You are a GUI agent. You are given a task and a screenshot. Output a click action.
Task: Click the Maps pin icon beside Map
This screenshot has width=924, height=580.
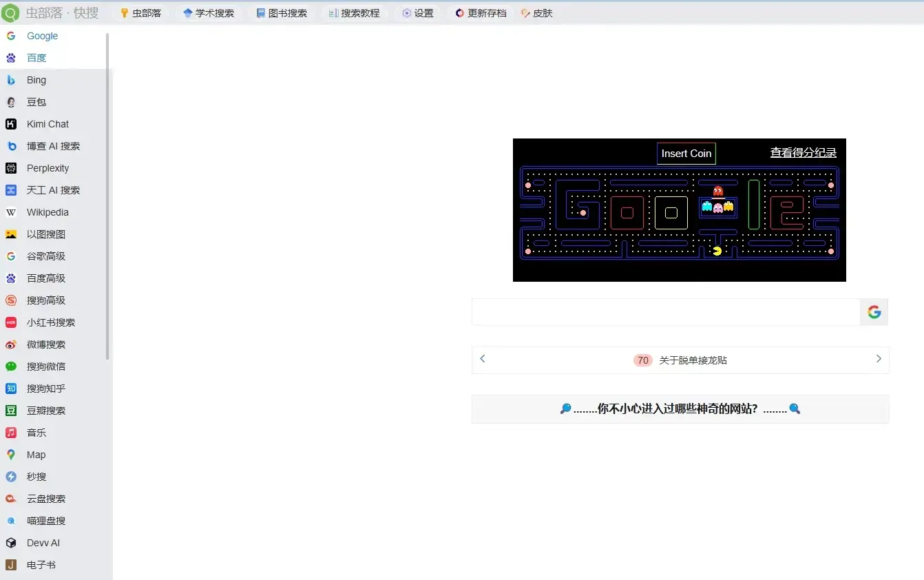[11, 455]
